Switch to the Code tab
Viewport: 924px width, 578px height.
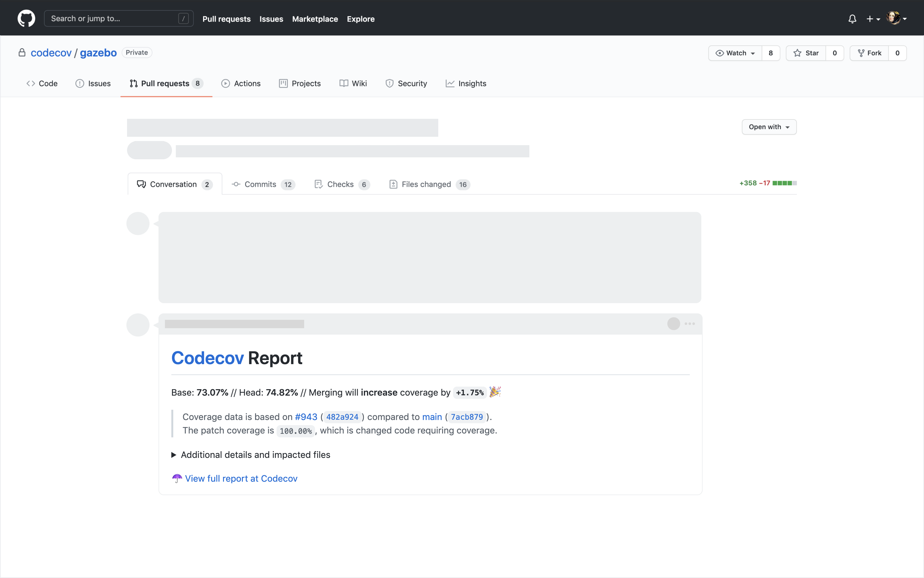[42, 83]
